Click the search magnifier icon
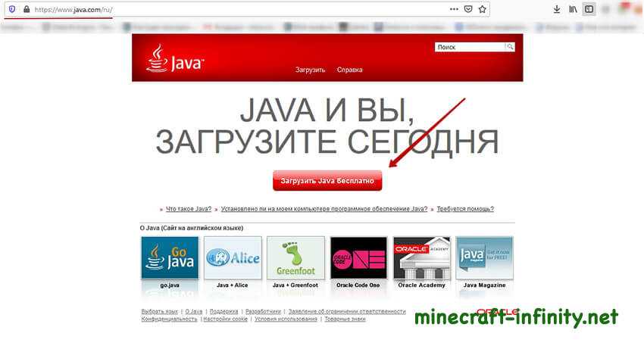Viewport: 644px width, 346px height. click(x=510, y=47)
